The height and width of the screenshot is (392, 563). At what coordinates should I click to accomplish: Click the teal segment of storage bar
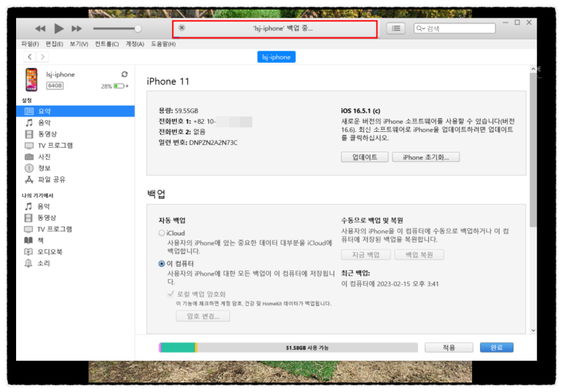tap(178, 348)
